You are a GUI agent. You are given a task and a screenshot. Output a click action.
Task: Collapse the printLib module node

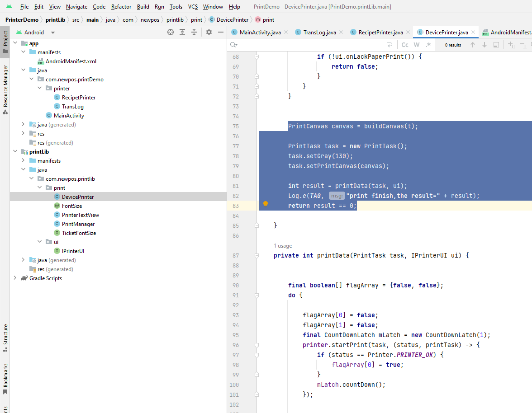click(15, 152)
